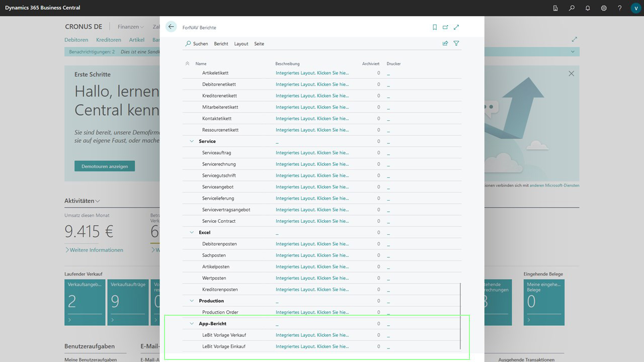Screen dimensions: 644x362
Task: Select the Kreditorenetikett row
Action: 321,96
